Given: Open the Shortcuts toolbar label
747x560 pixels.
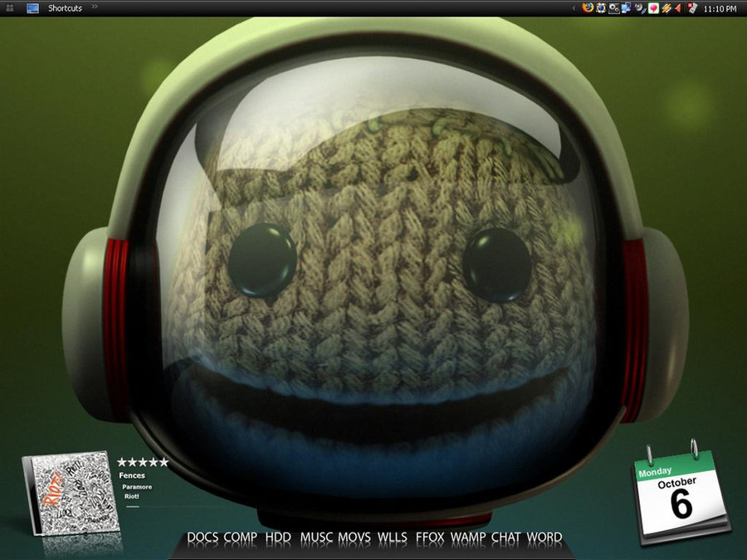Looking at the screenshot, I should [65, 8].
